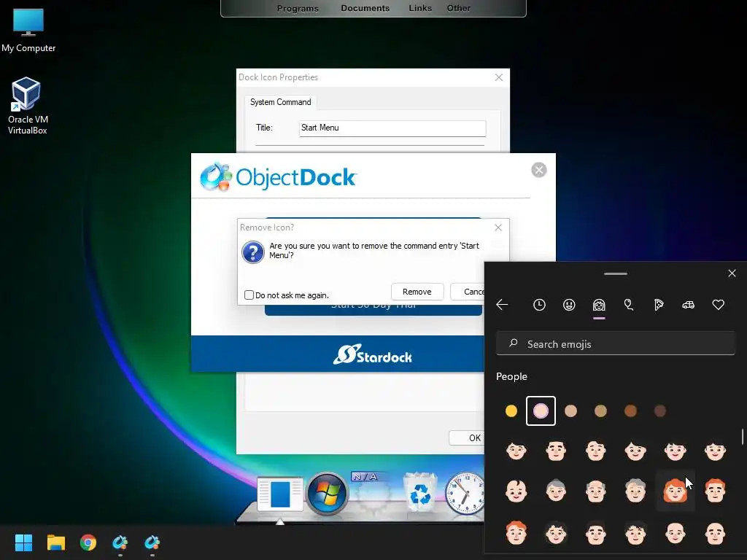Click OK in Dock Icon Properties

click(467, 438)
